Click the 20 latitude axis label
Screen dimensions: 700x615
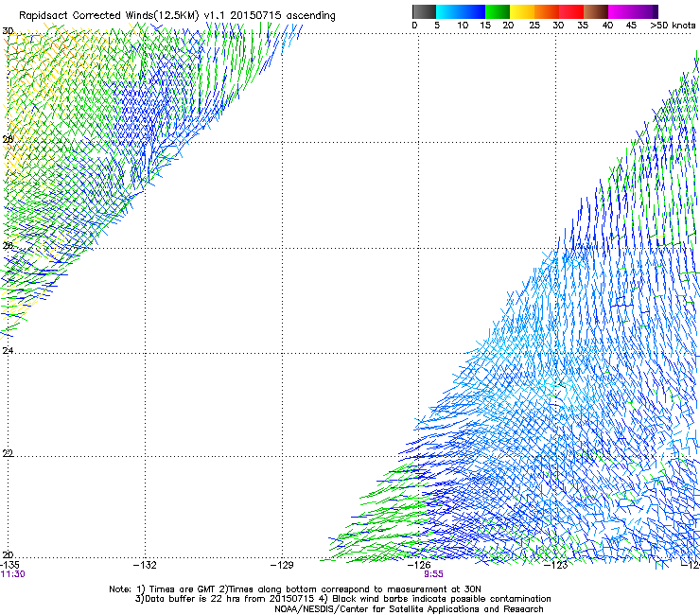[8, 555]
